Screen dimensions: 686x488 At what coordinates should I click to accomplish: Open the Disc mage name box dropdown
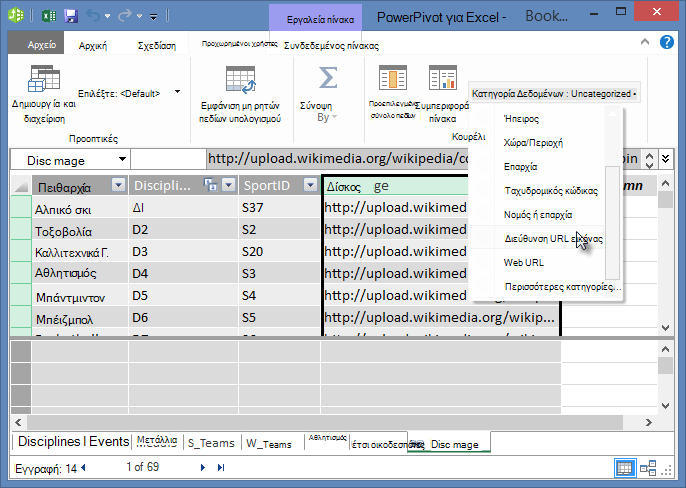point(122,159)
